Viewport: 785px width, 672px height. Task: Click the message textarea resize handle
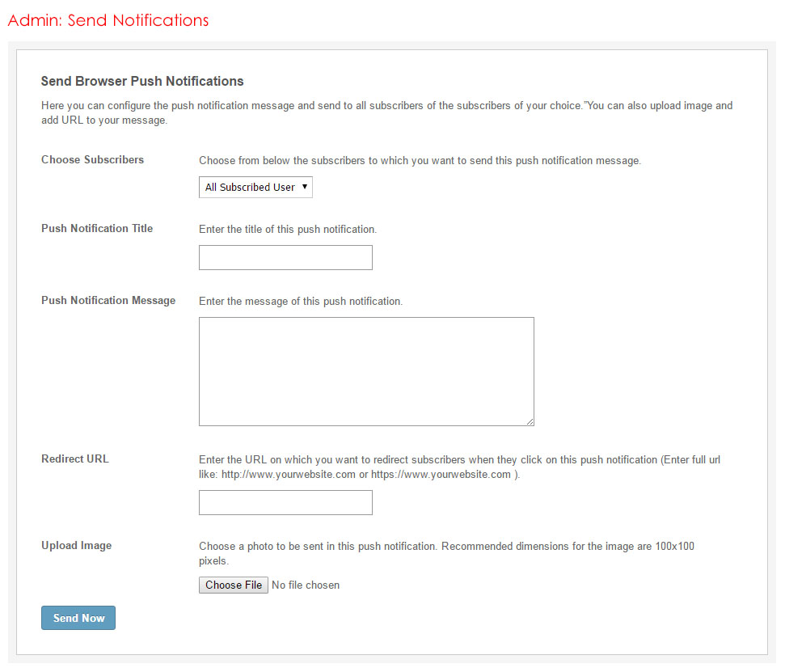pos(530,421)
